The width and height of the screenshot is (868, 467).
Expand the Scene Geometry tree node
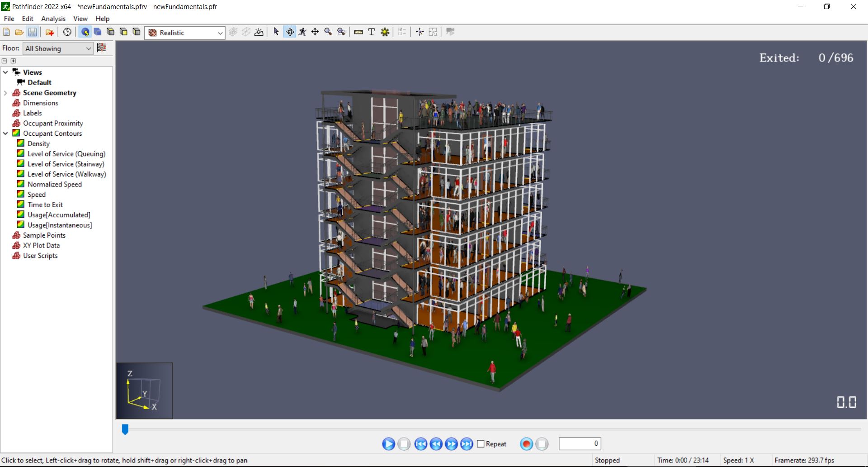coord(5,93)
